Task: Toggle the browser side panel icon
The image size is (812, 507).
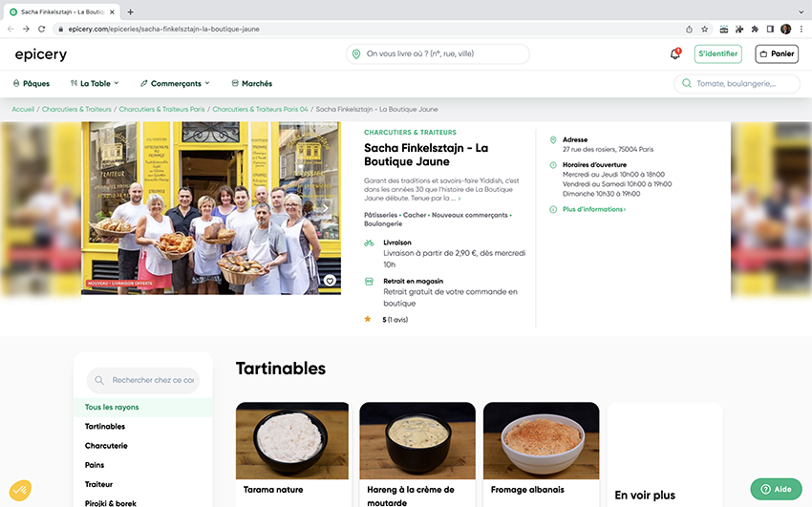Action: point(771,29)
